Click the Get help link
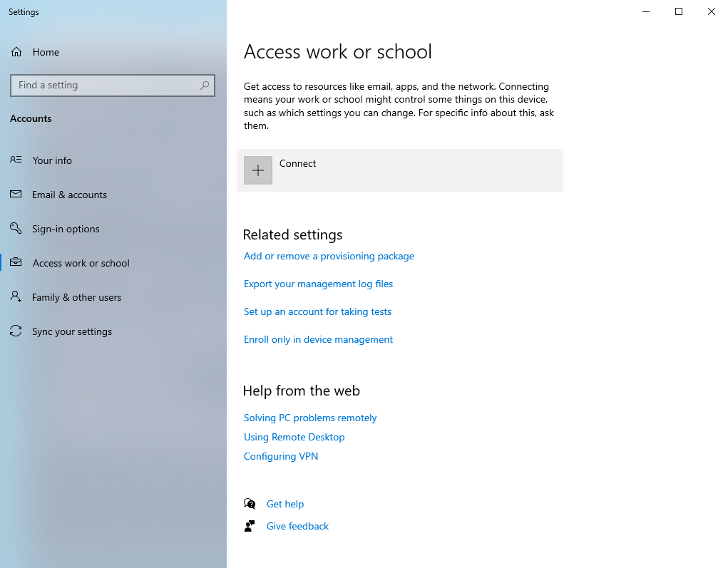 coord(285,504)
